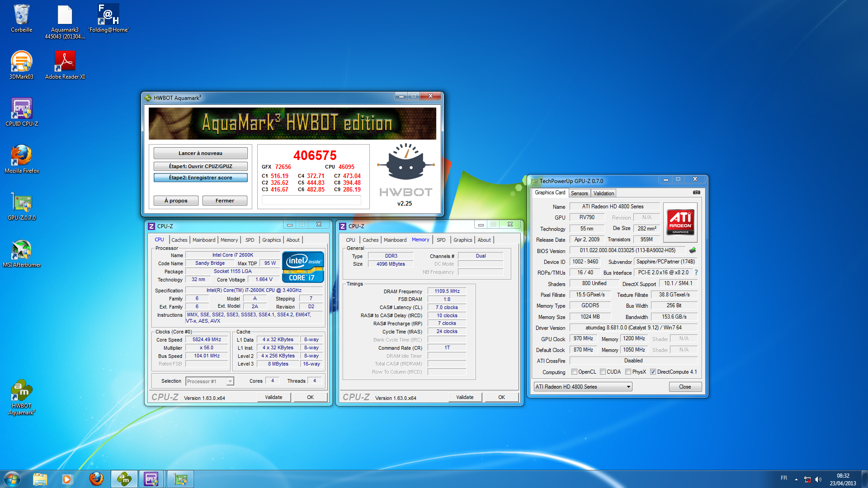
Task: Click the BIOS save chip icon in GPU-Z
Action: tap(692, 250)
